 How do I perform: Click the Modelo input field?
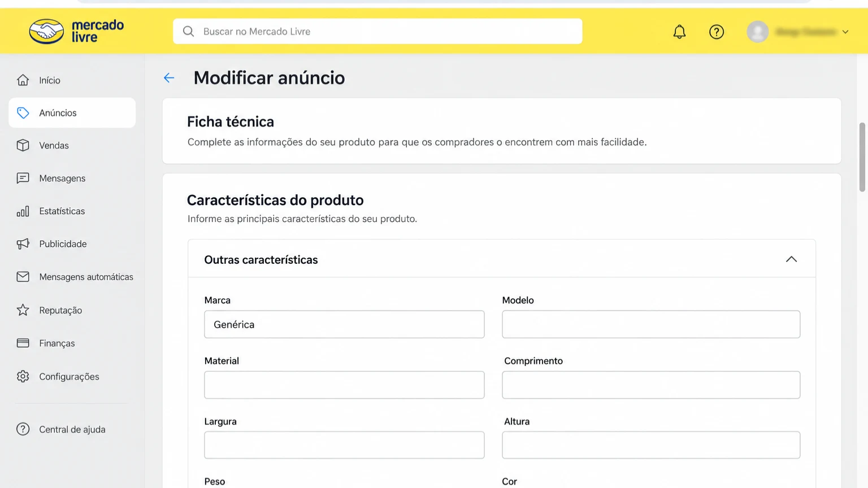pyautogui.click(x=651, y=324)
